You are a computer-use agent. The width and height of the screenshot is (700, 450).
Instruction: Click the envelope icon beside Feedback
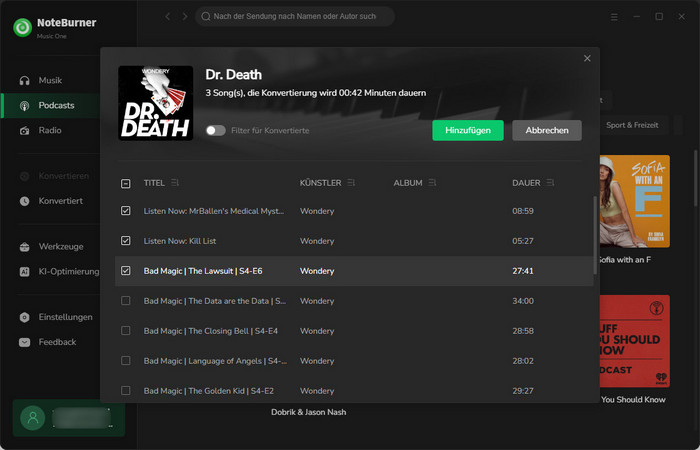25,342
